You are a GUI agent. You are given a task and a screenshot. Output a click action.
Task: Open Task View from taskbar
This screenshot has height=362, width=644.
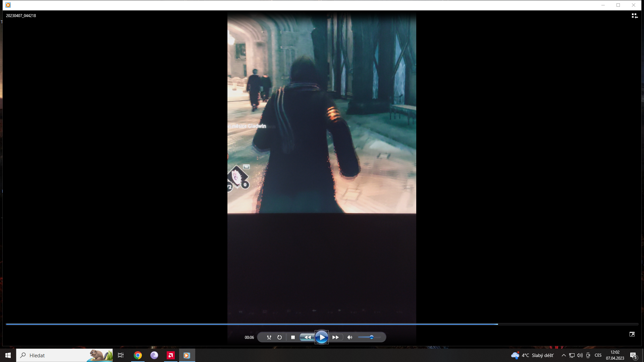[121, 355]
